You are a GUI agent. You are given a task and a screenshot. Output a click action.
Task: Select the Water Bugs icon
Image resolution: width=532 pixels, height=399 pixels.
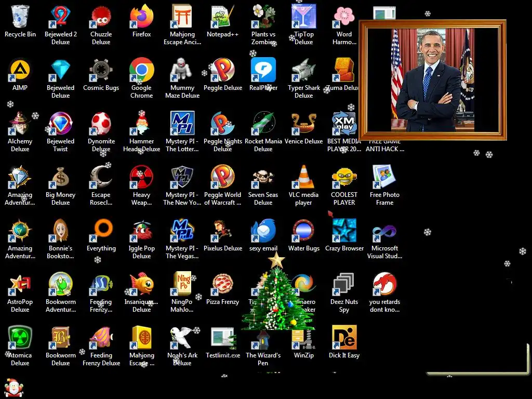click(x=303, y=231)
